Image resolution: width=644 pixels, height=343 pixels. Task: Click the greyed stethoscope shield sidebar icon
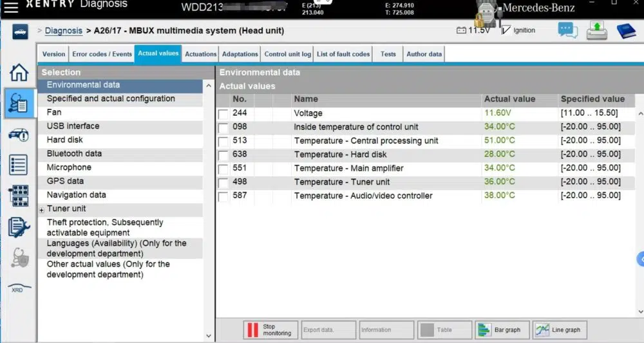coord(19,257)
